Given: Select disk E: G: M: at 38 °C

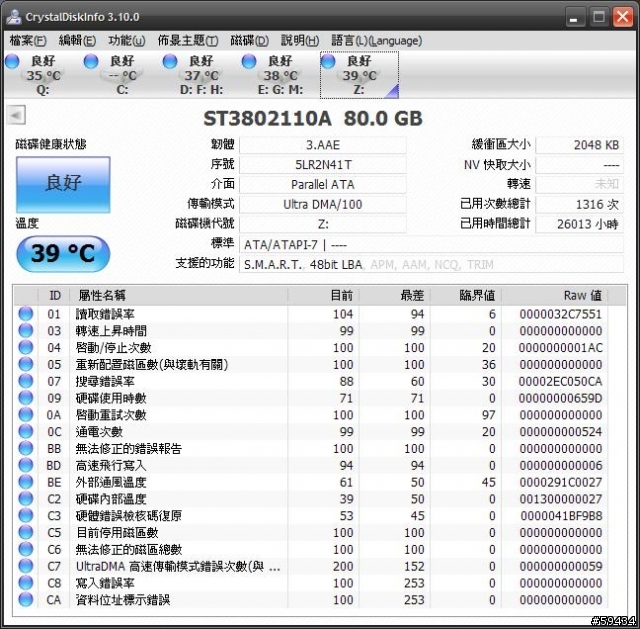Looking at the screenshot, I should click(x=280, y=75).
